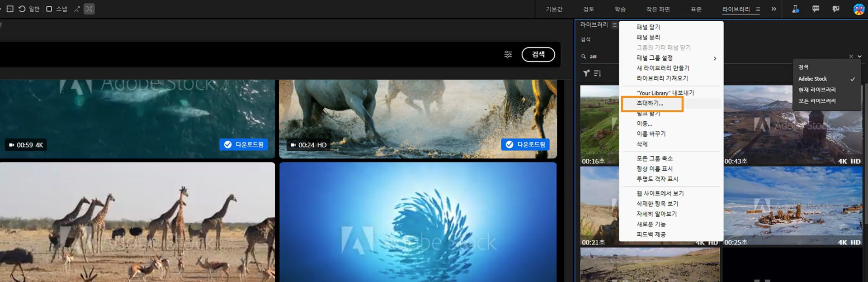Open the user profile avatar

(859, 9)
